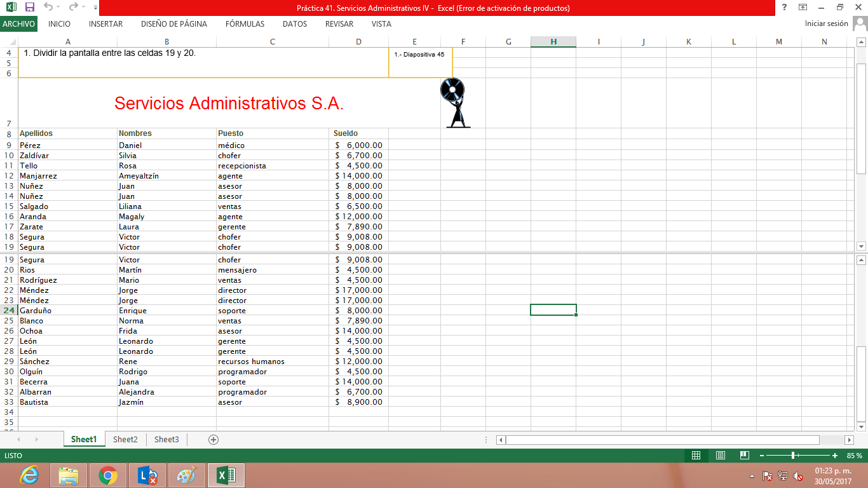
Task: Switch to the VISTA ribbon tab
Action: coord(381,24)
